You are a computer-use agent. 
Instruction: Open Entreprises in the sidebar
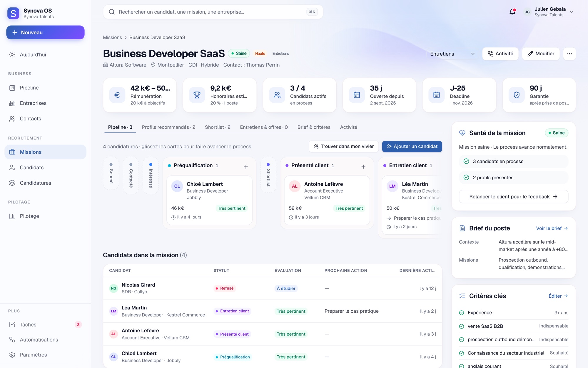coord(46,103)
